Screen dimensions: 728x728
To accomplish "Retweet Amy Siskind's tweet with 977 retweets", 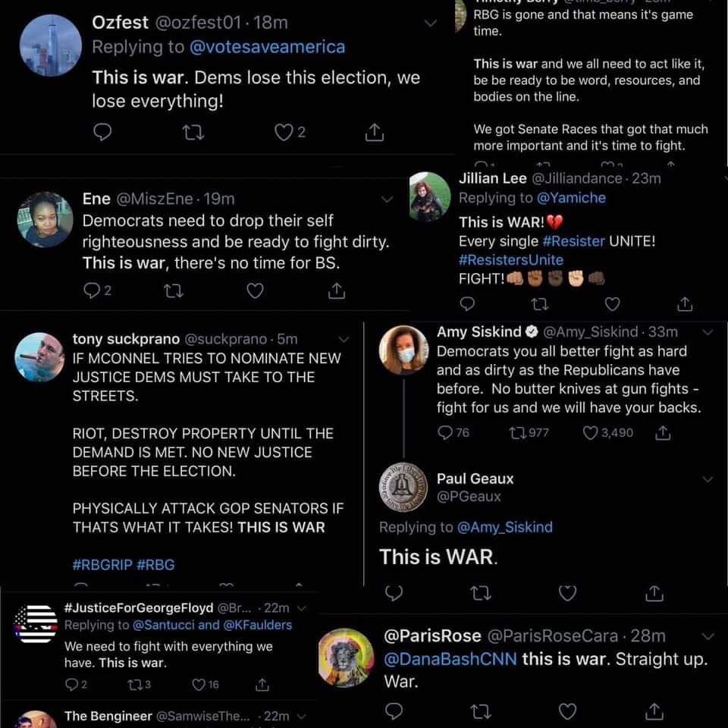I will 529,433.
